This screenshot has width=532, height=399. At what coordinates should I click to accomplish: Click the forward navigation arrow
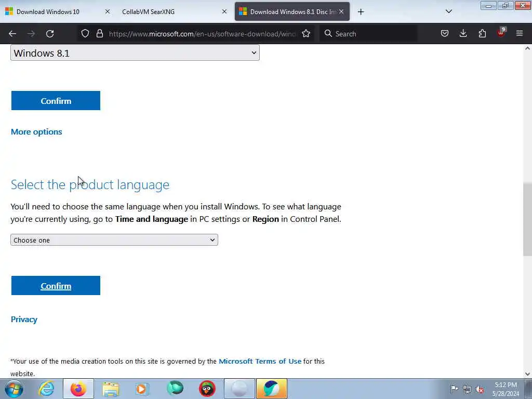(31, 34)
